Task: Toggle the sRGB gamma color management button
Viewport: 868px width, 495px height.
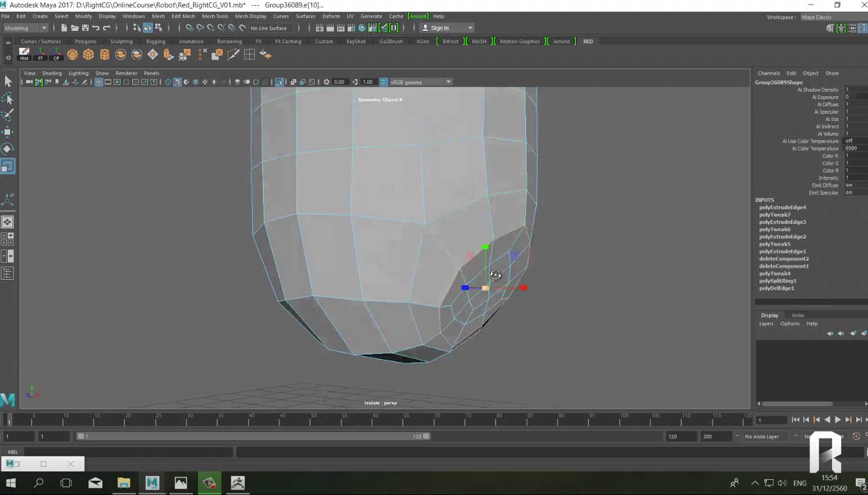Action: click(384, 82)
